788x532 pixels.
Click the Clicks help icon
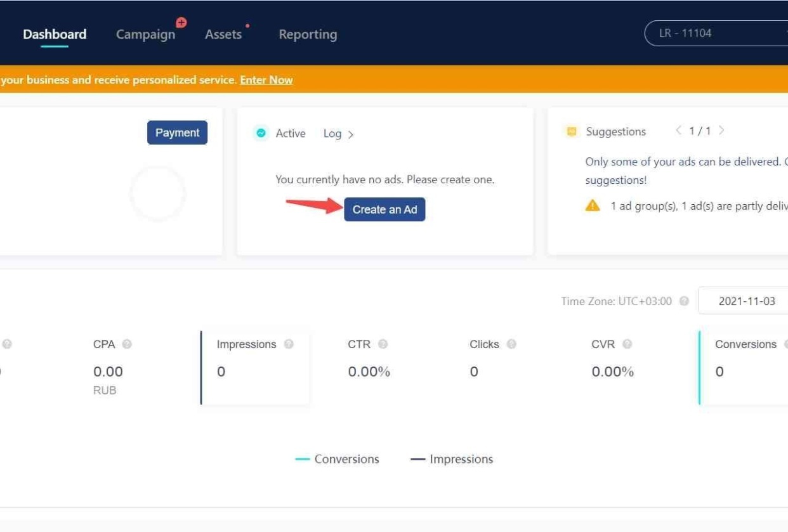[511, 344]
